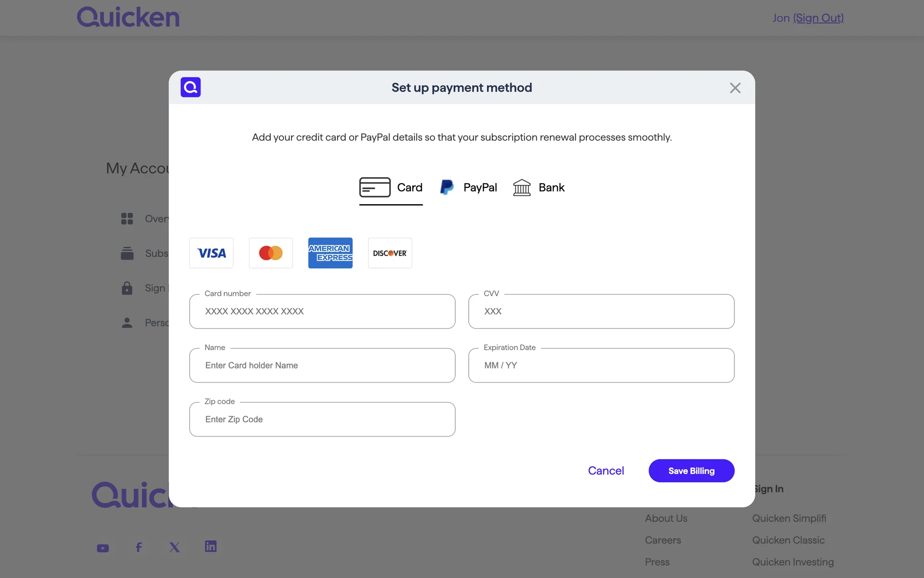Screen dimensions: 924x578
Task: Switch to the PayPal payment tab
Action: coord(468,187)
